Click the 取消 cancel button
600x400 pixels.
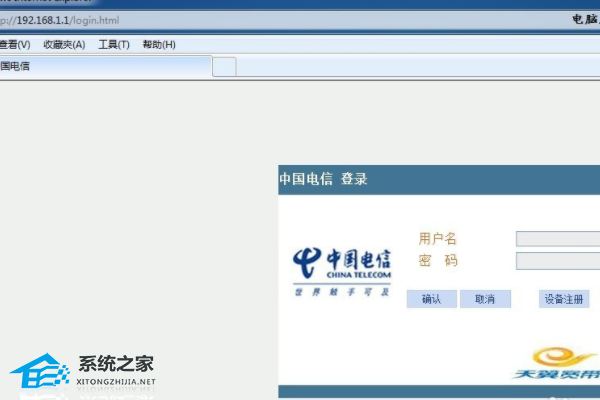click(x=485, y=299)
